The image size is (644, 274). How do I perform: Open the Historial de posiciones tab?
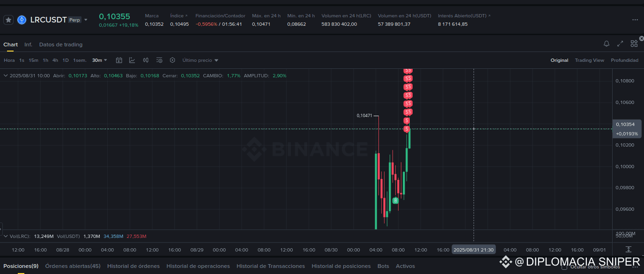pos(341,266)
